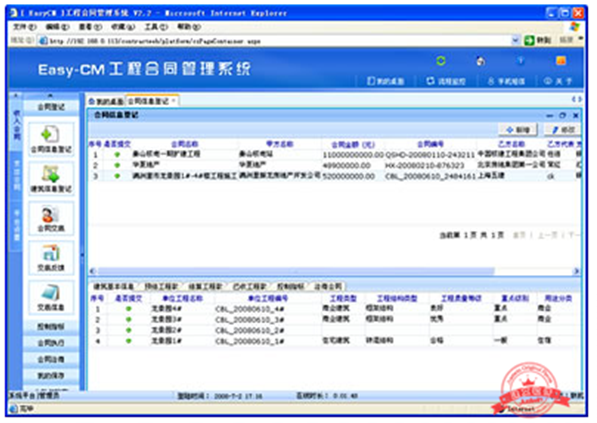Image resolution: width=597 pixels, height=423 pixels.
Task: Toggle green submit status of contract row 1
Action: click(117, 155)
